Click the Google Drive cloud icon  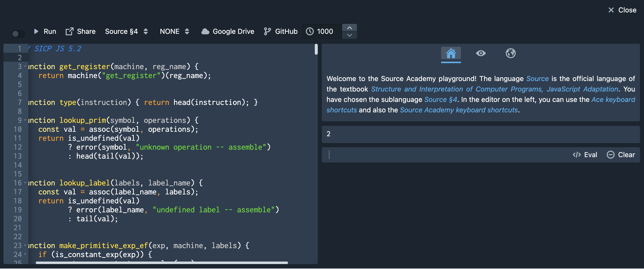click(x=205, y=31)
